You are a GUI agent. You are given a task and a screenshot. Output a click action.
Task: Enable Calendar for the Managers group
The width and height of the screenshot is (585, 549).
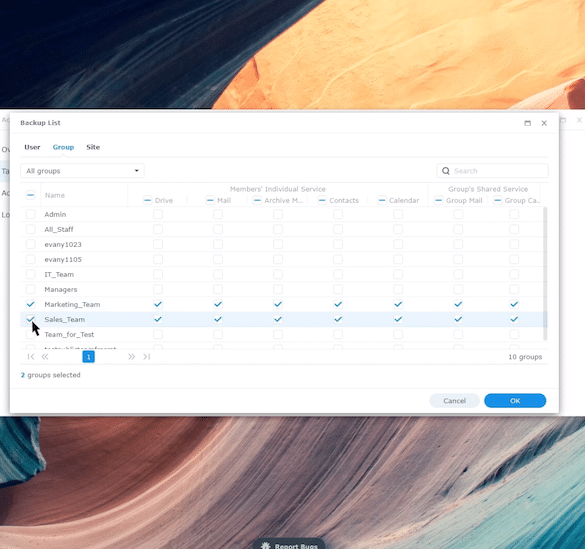398,289
